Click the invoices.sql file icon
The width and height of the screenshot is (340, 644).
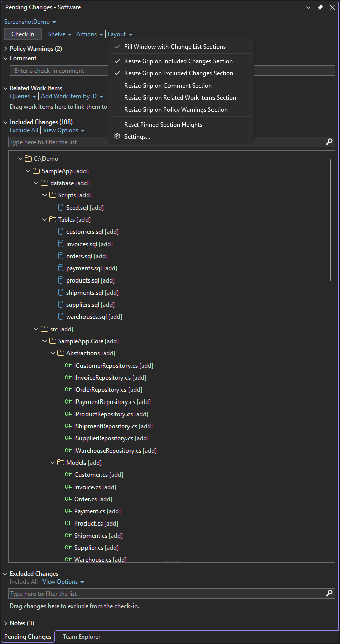61,244
